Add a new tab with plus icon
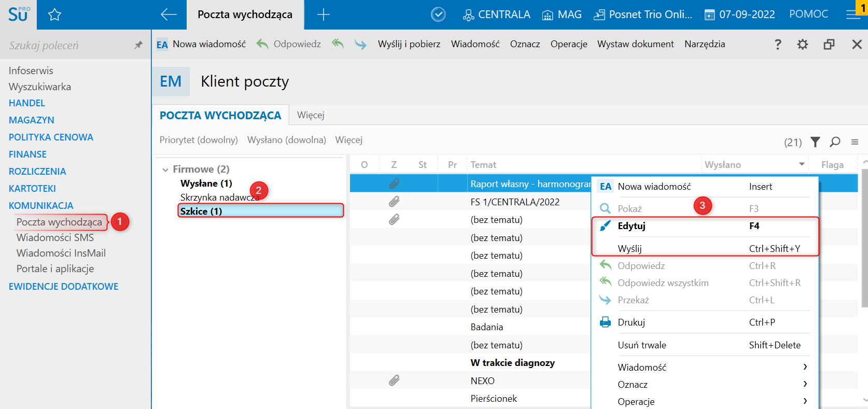This screenshot has height=409, width=868. (323, 15)
